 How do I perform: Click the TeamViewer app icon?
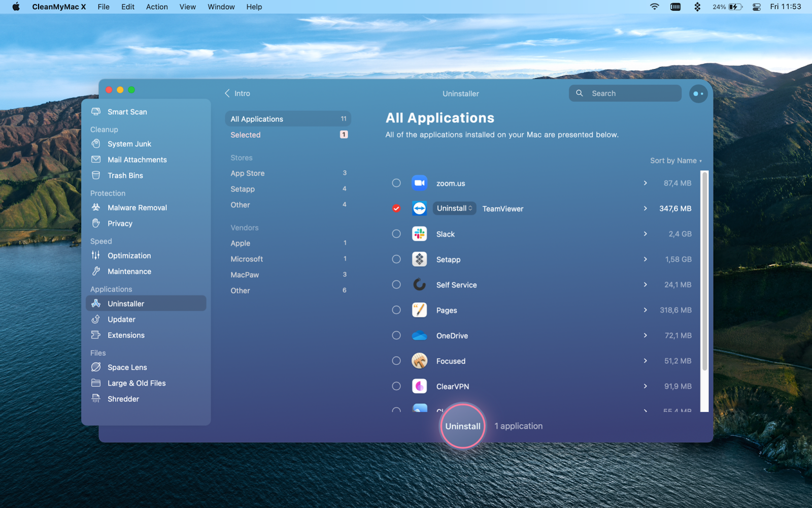point(419,208)
